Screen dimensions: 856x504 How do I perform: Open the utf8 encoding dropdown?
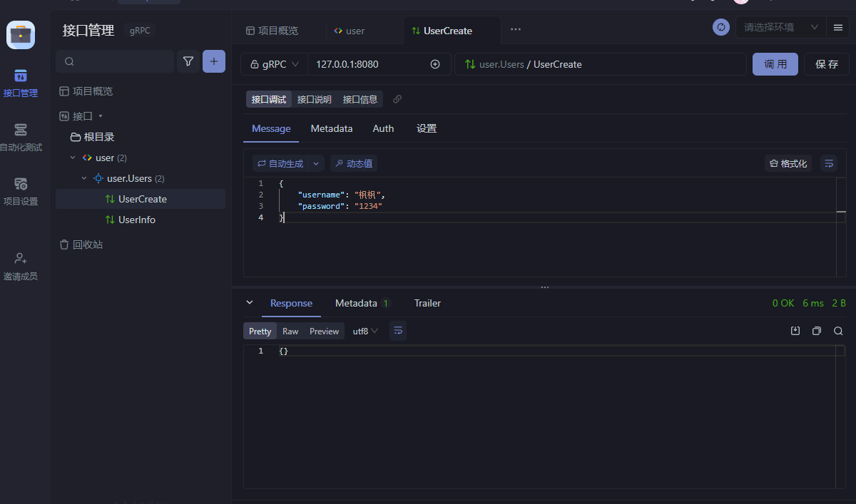tap(365, 331)
